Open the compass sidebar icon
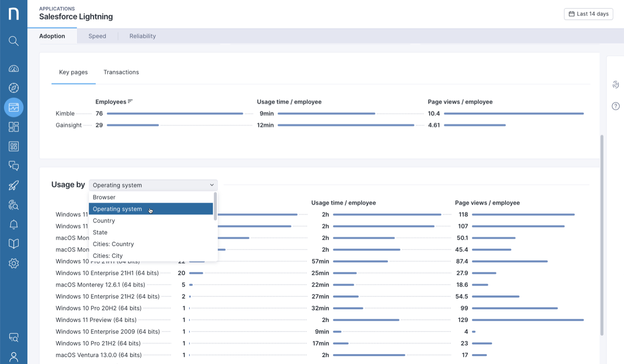The width and height of the screenshot is (624, 364). [14, 88]
